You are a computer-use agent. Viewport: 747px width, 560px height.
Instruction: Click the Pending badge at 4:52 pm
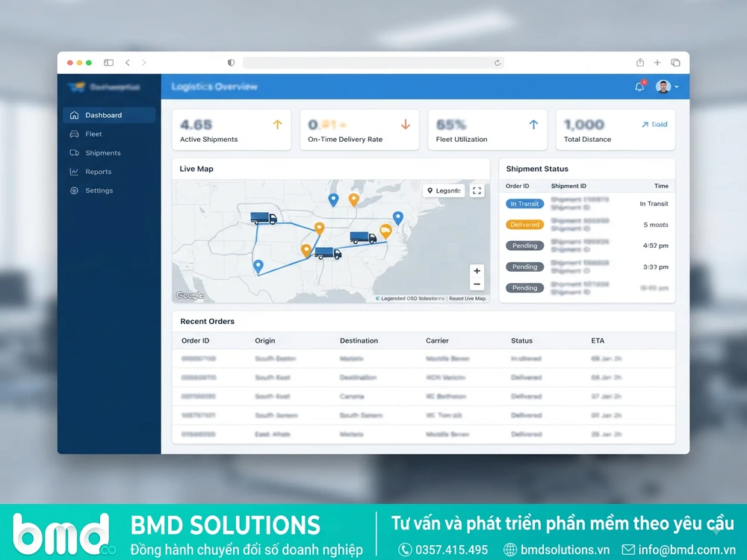pyautogui.click(x=524, y=246)
